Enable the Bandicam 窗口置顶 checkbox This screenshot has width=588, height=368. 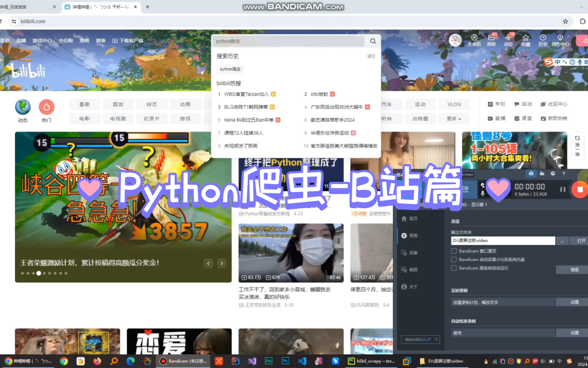tap(454, 251)
